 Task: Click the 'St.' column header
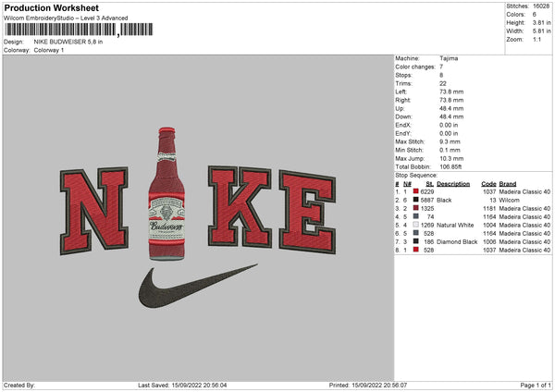(430, 184)
